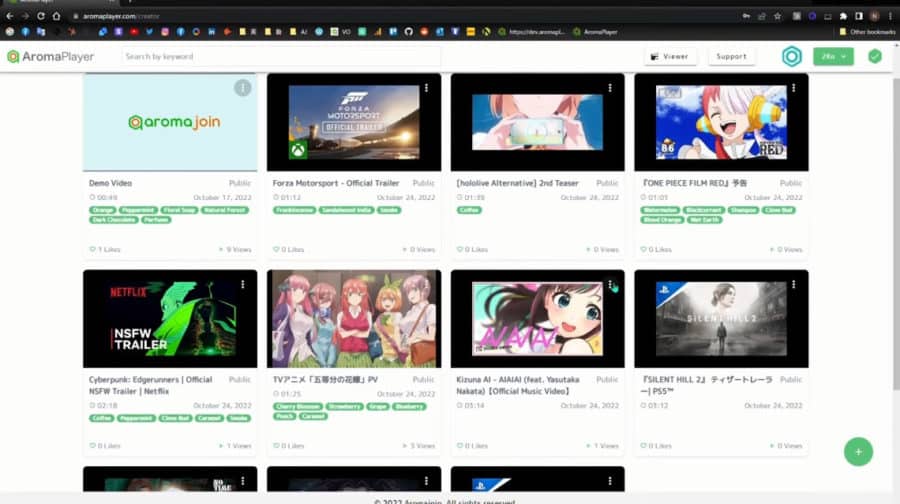Open the Viewer mode button
Viewport: 900px width, 504px height.
(x=670, y=56)
